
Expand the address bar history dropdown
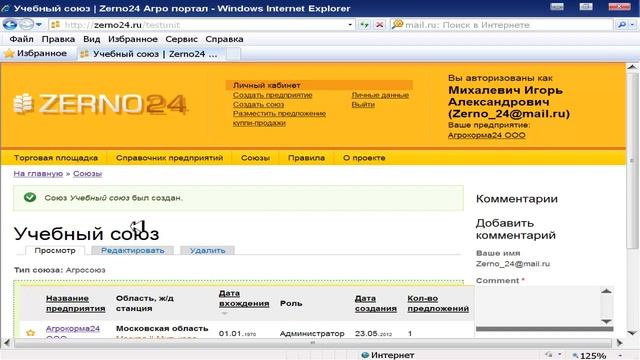coord(350,25)
